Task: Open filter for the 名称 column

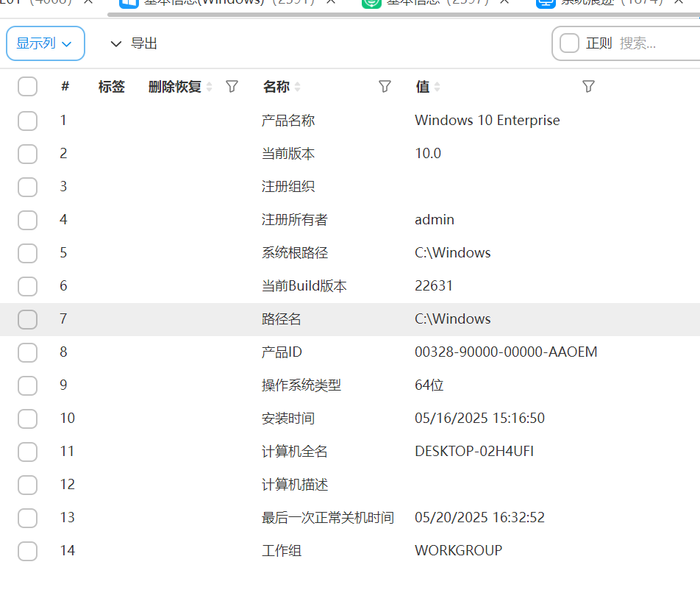Action: (x=385, y=87)
